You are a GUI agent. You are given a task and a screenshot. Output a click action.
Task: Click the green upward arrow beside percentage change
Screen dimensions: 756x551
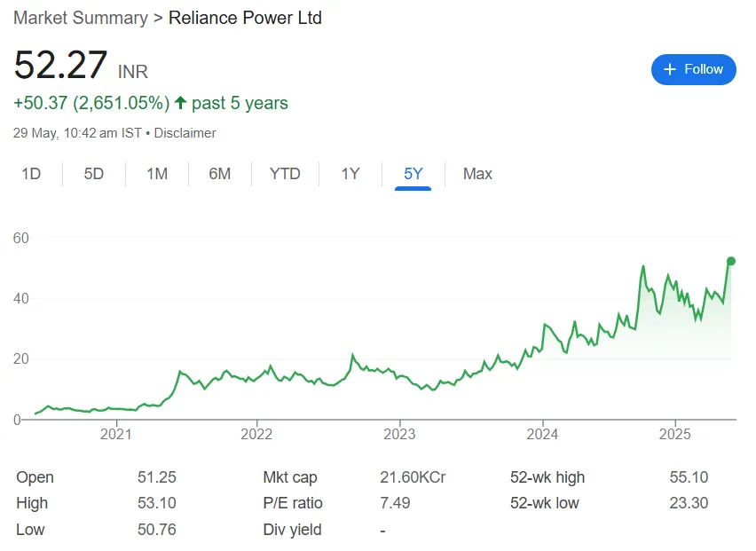pyautogui.click(x=180, y=103)
